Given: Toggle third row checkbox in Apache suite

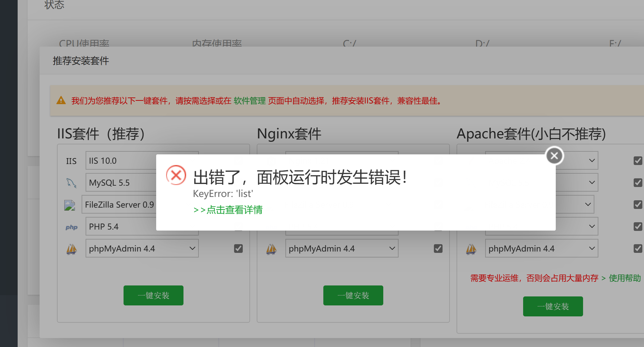Looking at the screenshot, I should [638, 205].
